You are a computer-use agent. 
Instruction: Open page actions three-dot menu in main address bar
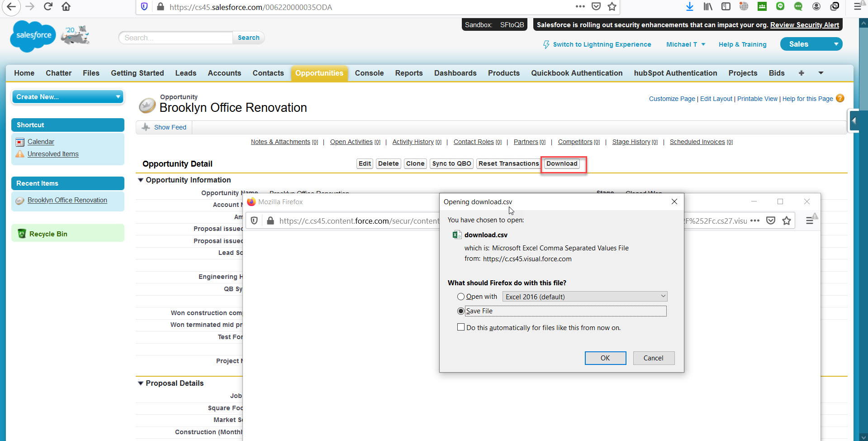(580, 7)
